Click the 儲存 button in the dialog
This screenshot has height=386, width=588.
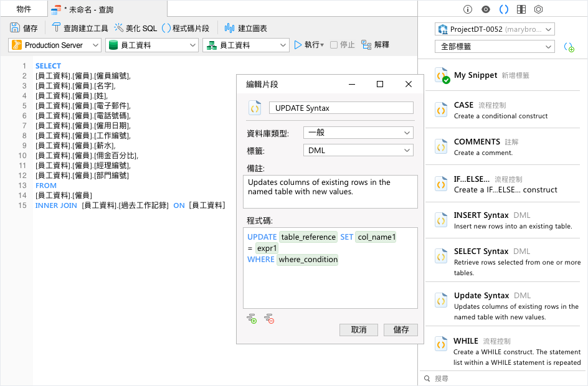401,330
